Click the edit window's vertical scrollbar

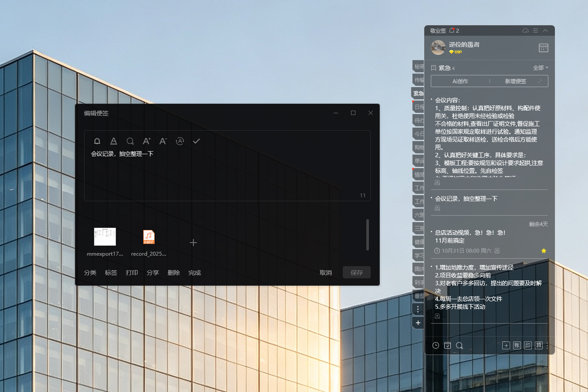368,235
